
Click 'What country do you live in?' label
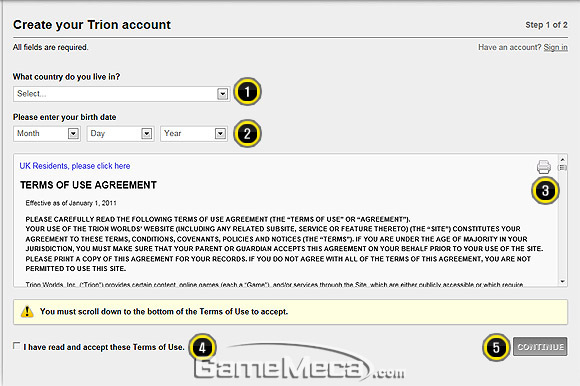click(67, 77)
